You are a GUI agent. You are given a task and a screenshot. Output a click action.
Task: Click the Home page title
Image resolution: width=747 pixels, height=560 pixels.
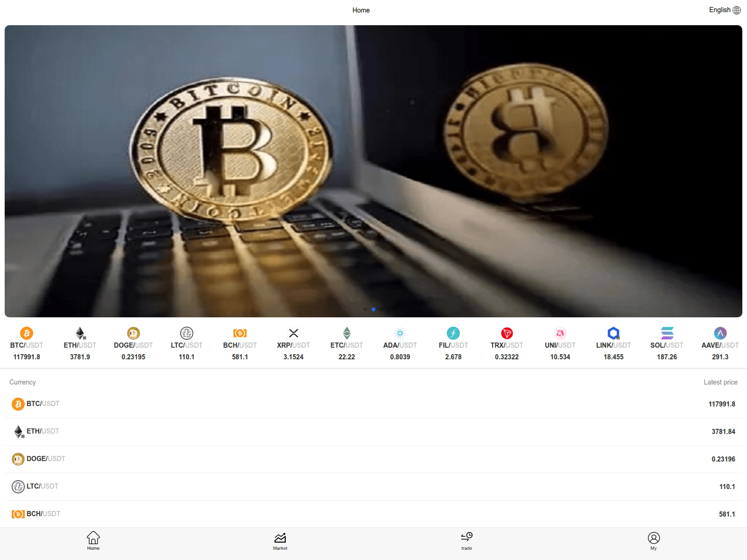coord(361,10)
